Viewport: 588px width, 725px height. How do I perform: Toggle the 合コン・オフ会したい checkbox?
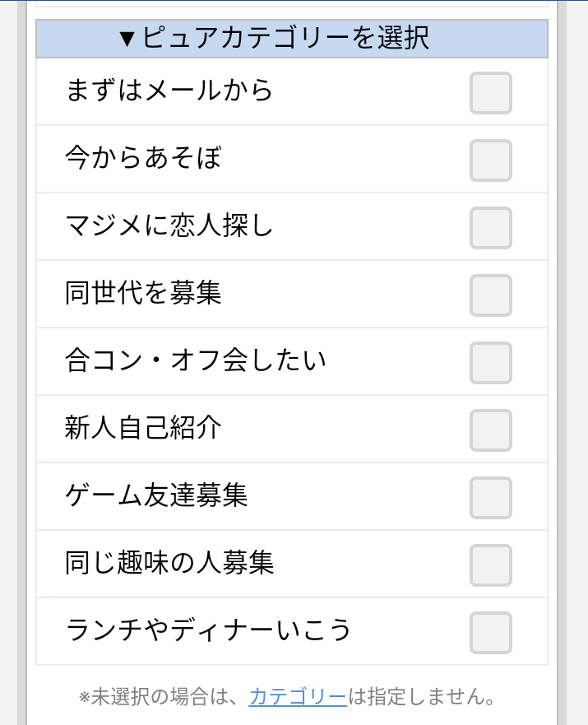tap(491, 363)
